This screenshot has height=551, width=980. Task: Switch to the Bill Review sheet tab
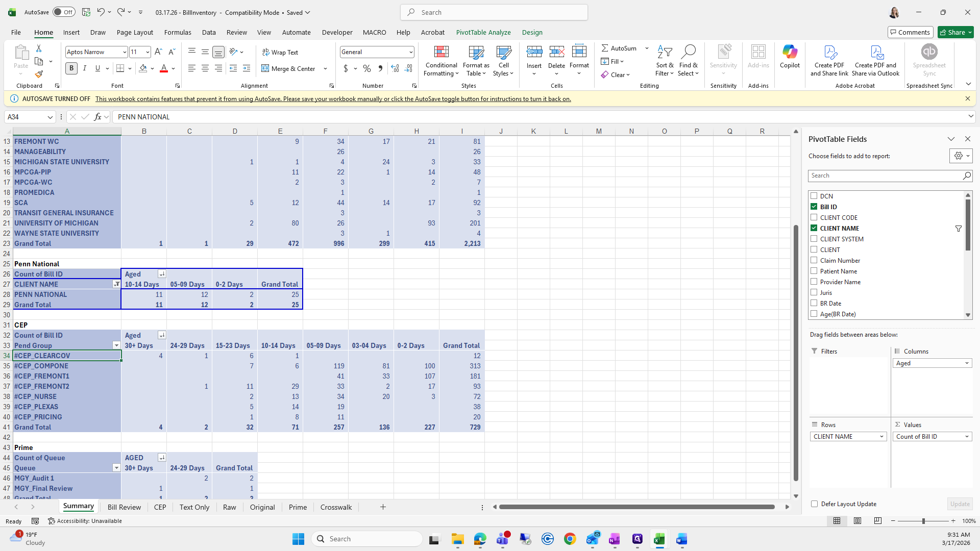124,507
